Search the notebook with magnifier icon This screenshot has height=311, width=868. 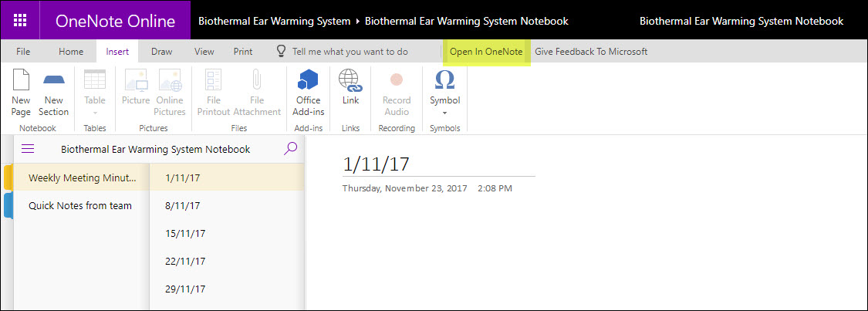(290, 148)
